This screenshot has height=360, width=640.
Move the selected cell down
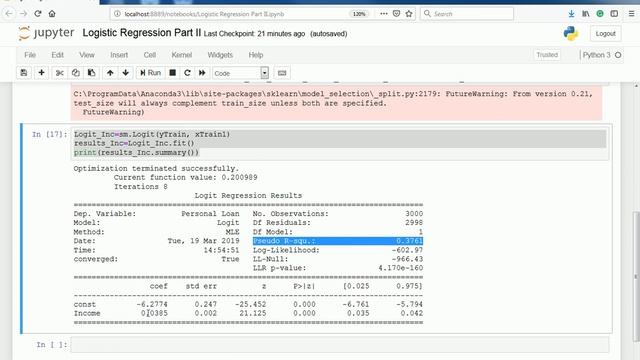click(x=126, y=73)
